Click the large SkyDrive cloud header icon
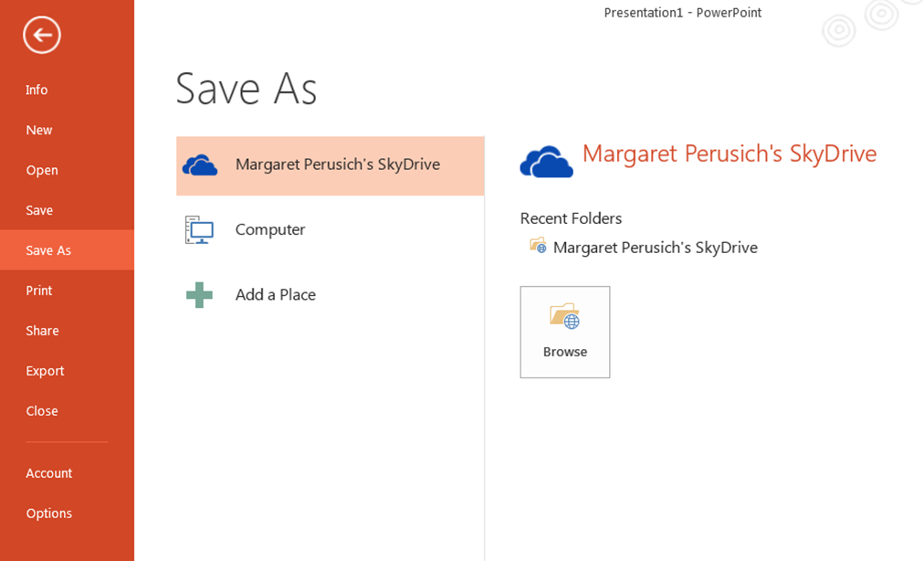Screen dimensions: 924x561 pyautogui.click(x=546, y=161)
